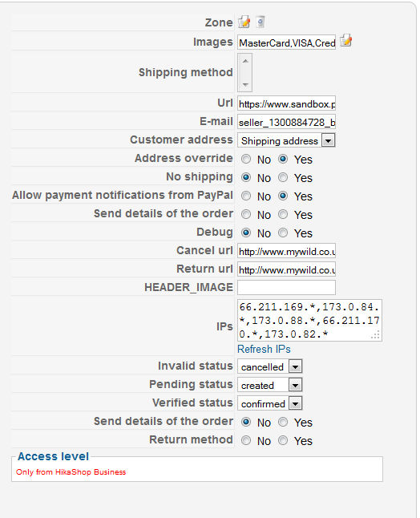This screenshot has width=420, height=518.
Task: Expand the Invalid status dropdown
Action: click(270, 366)
